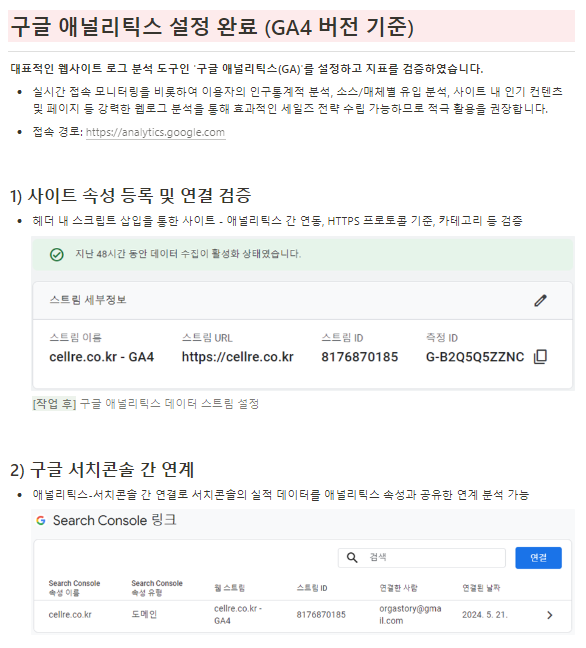Screen dimensions: 586x648
Task: Expand the cellre.co.kr row chevron
Action: pyautogui.click(x=549, y=615)
